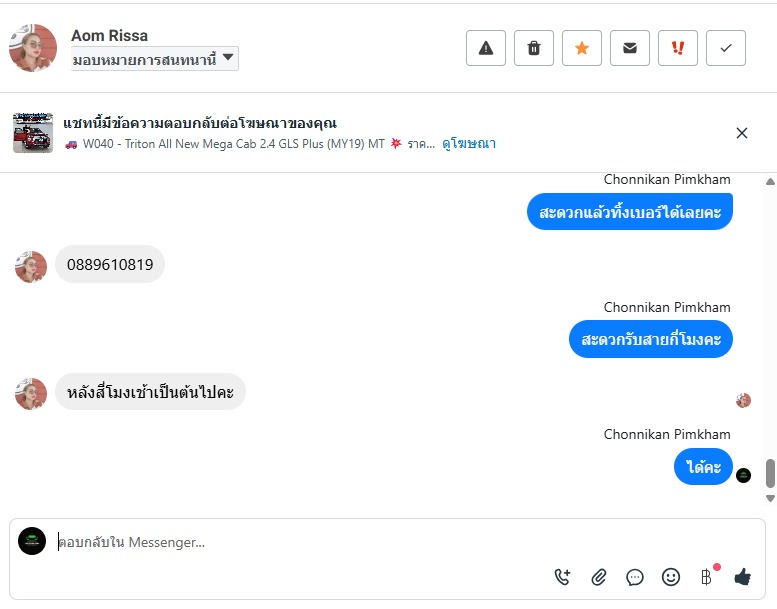Send a thumbs-up like

[x=742, y=577]
